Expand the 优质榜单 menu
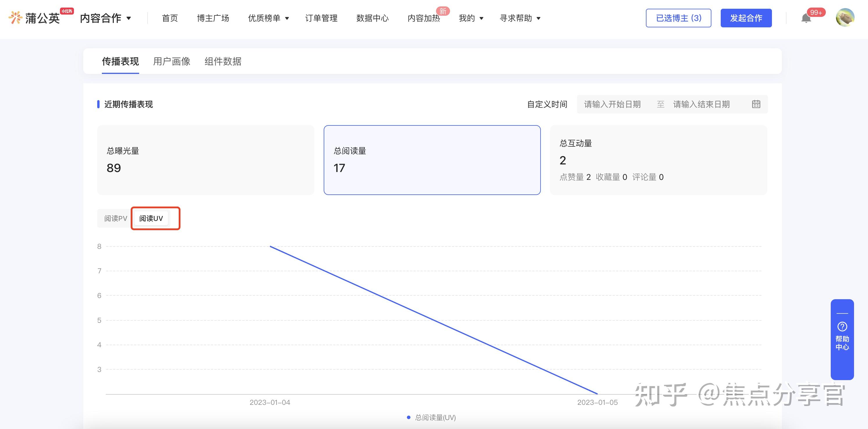Viewport: 868px width, 429px height. coord(268,18)
